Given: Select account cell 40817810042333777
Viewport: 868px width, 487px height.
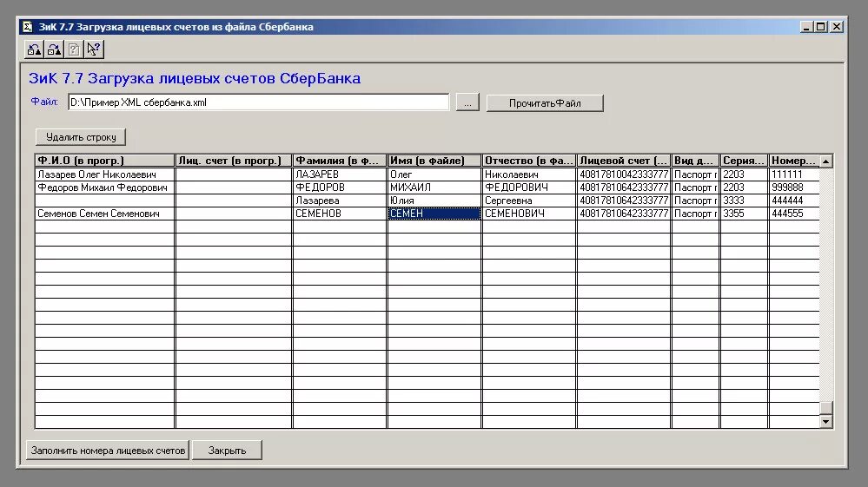Looking at the screenshot, I should [x=623, y=174].
